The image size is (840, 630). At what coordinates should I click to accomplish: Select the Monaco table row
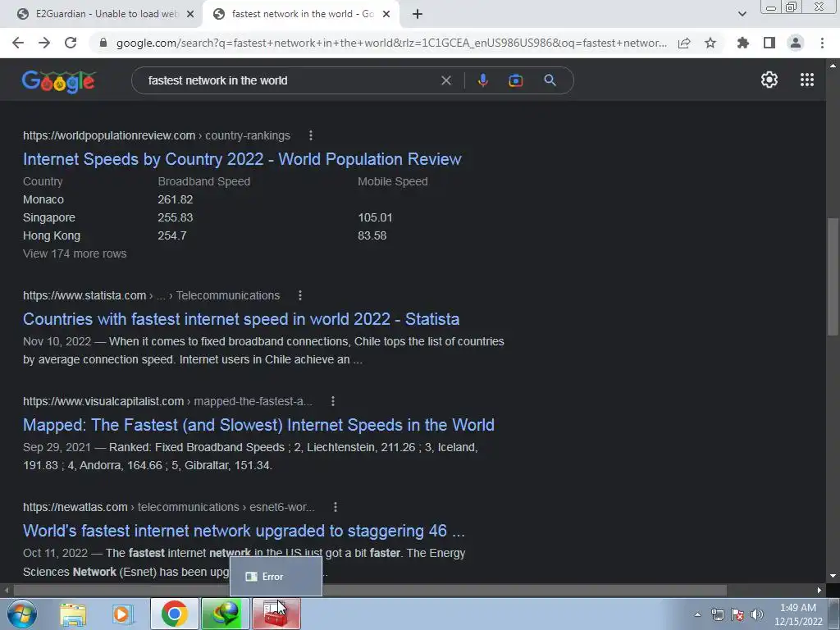[225, 199]
